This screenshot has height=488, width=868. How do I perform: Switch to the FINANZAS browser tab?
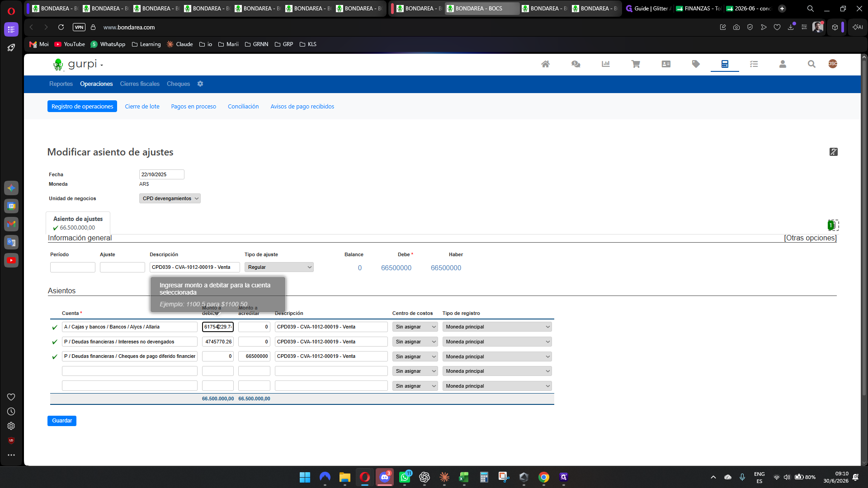698,9
